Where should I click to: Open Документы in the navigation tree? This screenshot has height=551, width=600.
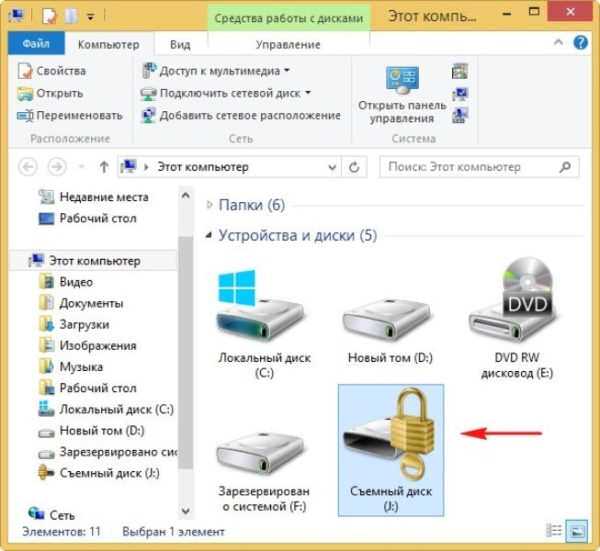[82, 303]
